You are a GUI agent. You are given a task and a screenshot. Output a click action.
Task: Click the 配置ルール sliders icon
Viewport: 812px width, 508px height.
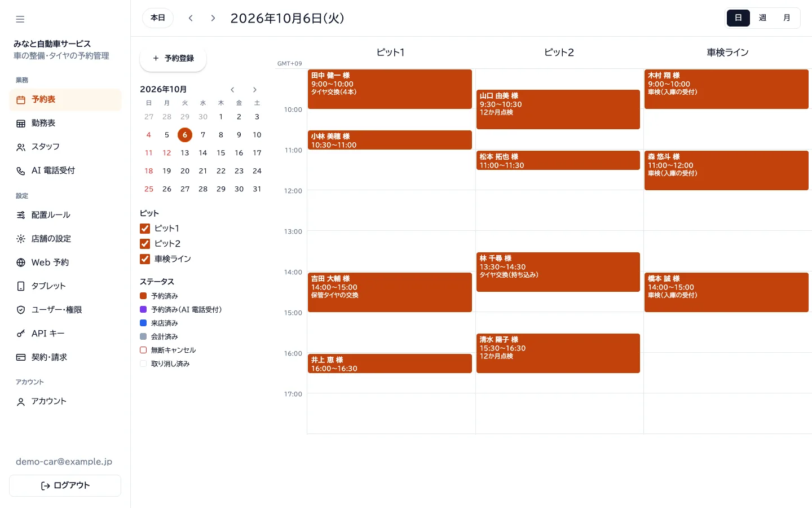21,215
